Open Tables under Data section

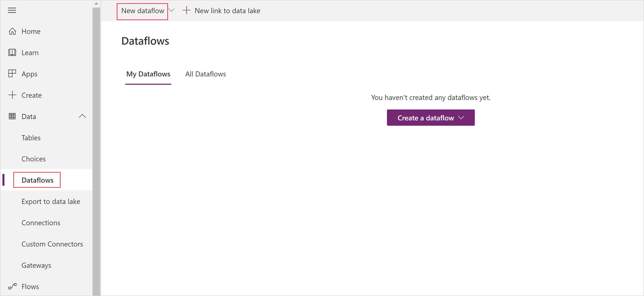[x=31, y=137]
